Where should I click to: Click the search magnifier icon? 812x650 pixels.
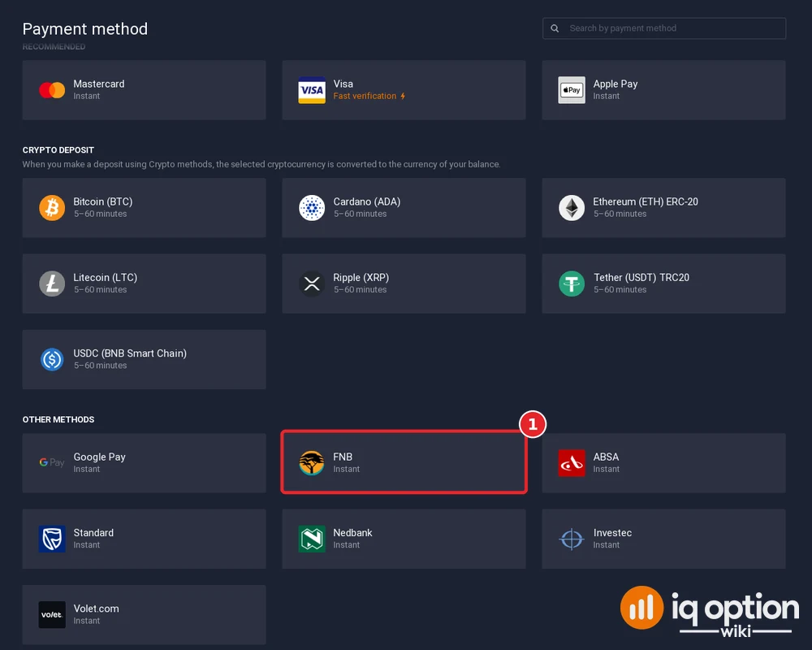555,28
